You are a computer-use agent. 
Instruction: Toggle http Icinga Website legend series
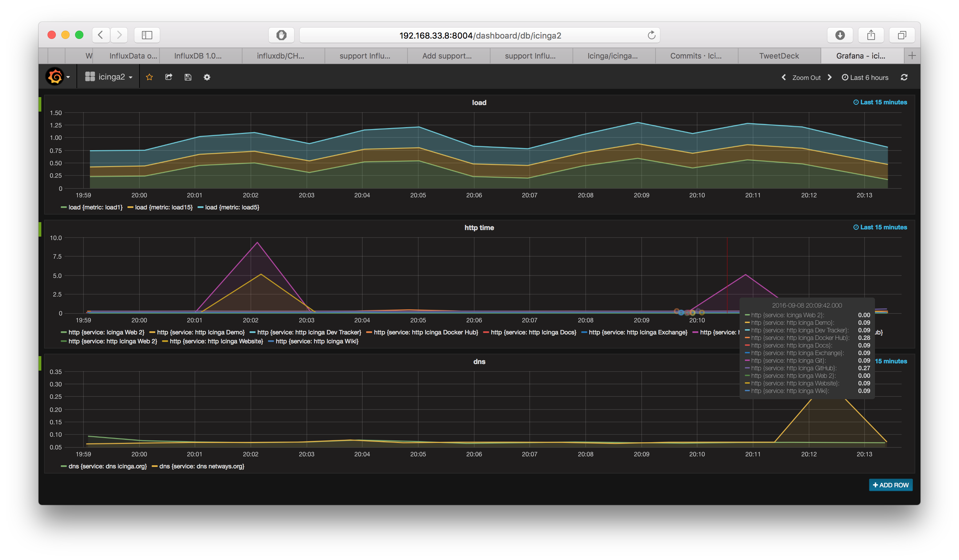216,341
